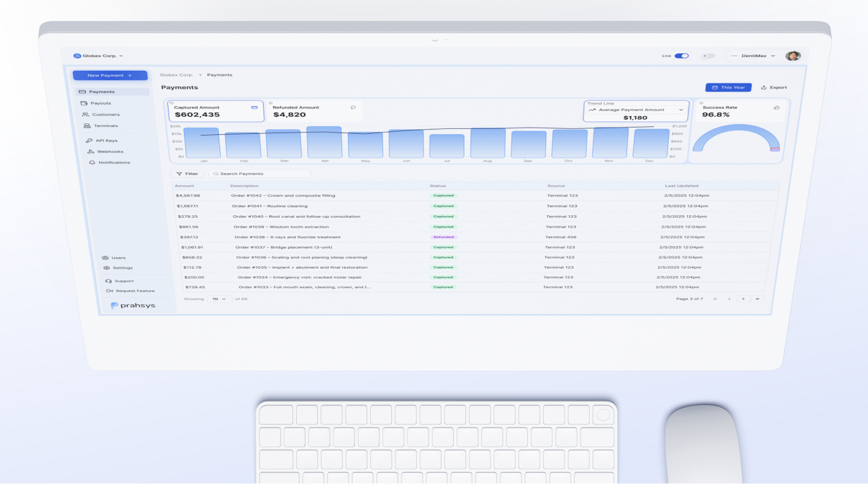
Task: Click the Support headset icon
Action: pos(108,281)
